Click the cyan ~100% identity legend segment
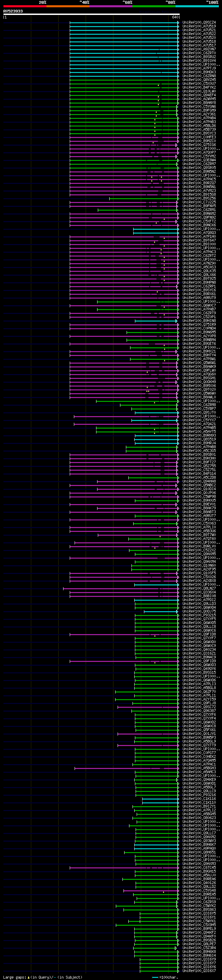 pyautogui.click(x=197, y=6)
